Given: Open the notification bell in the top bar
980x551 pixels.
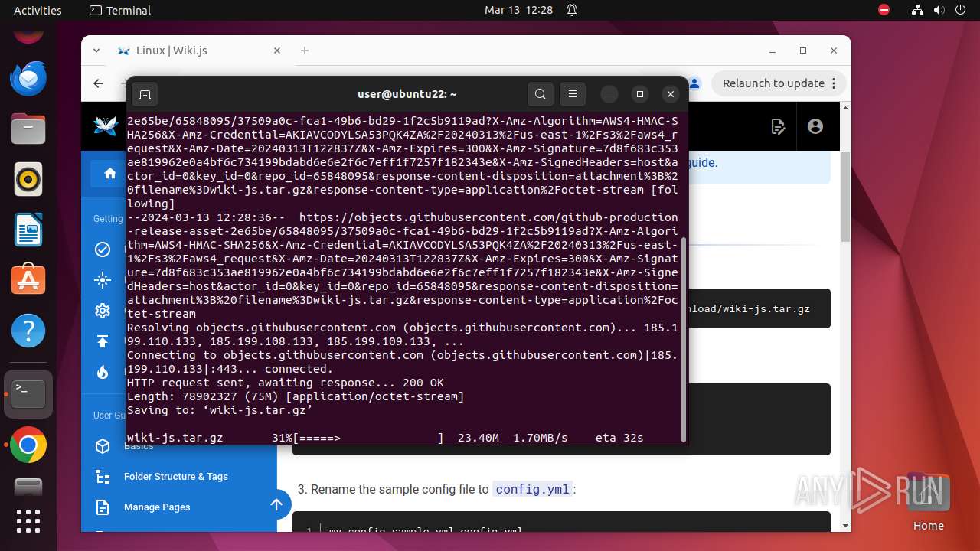Looking at the screenshot, I should 572,11.
